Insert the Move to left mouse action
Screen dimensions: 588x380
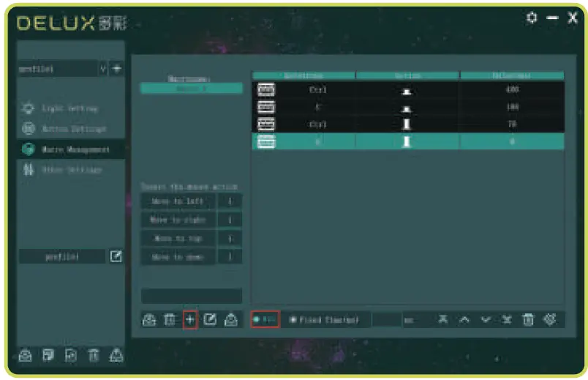(178, 201)
